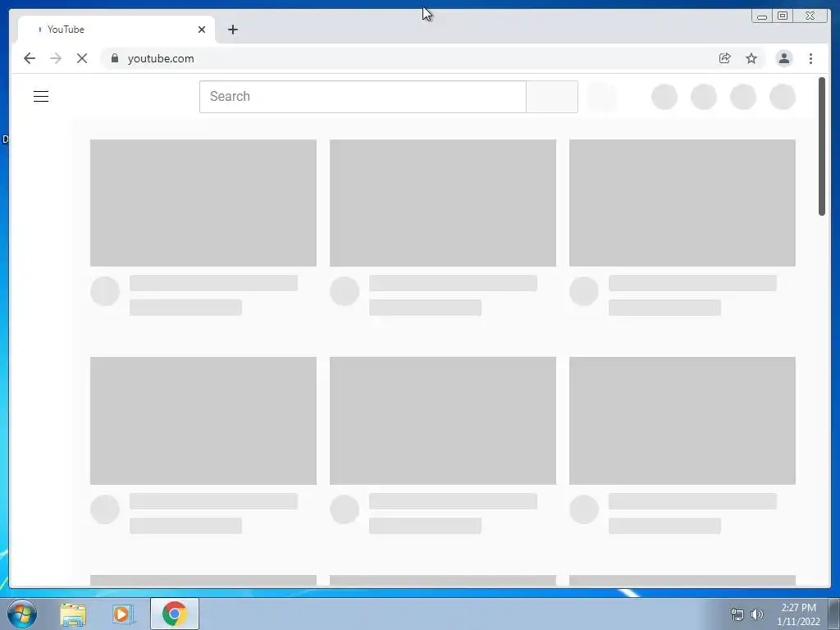Viewport: 840px width, 630px height.
Task: Open a new tab with plus button
Action: pos(232,30)
